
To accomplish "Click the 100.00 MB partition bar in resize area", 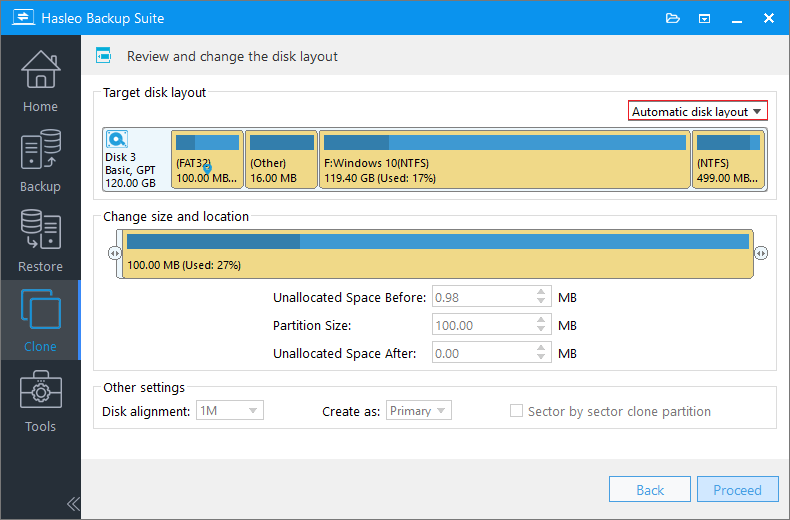I will point(438,253).
